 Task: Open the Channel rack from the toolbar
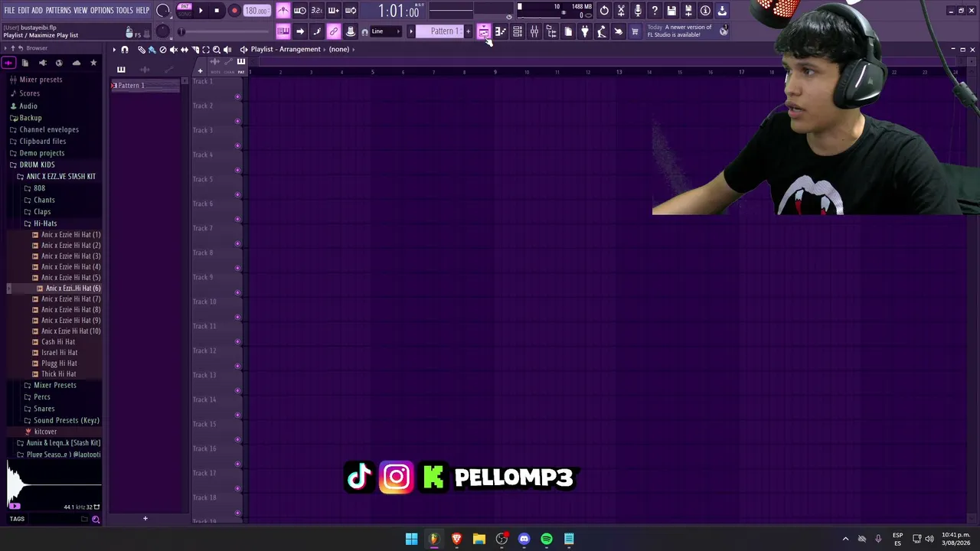tap(518, 31)
